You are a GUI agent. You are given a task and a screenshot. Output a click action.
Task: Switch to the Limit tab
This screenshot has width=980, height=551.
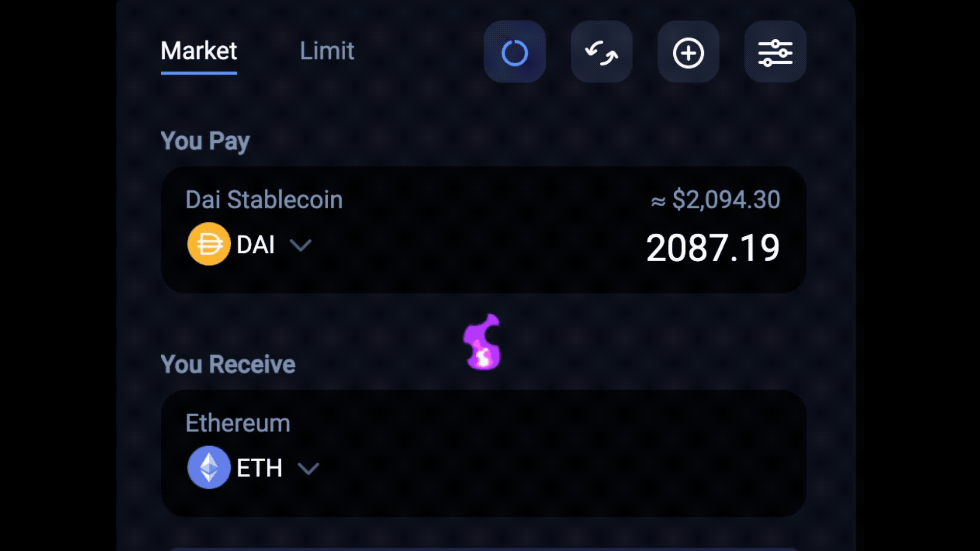tap(327, 51)
